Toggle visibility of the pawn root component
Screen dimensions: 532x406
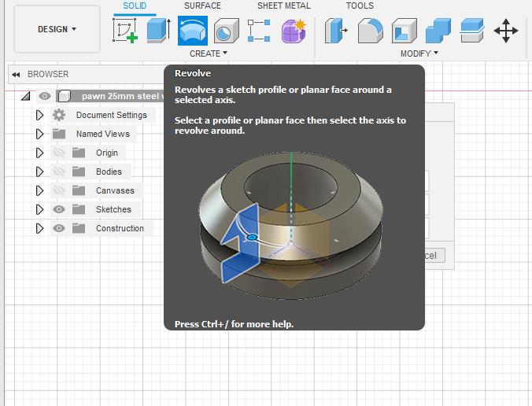44,96
